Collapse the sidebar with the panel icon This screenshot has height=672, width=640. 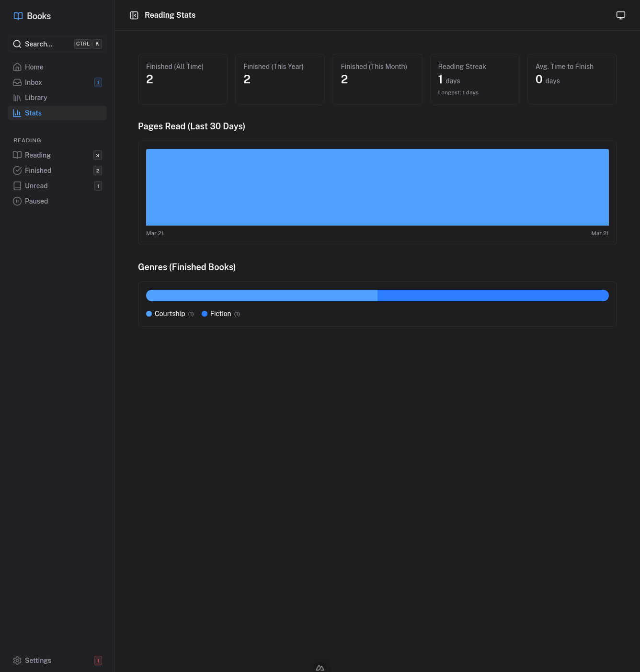(134, 15)
